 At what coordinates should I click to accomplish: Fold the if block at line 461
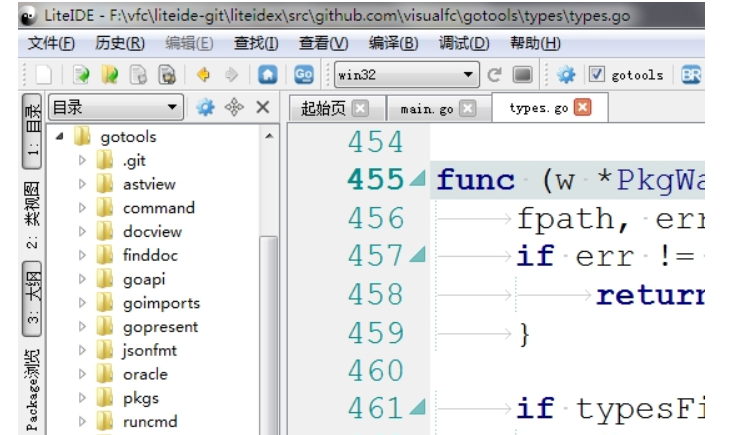coord(417,407)
